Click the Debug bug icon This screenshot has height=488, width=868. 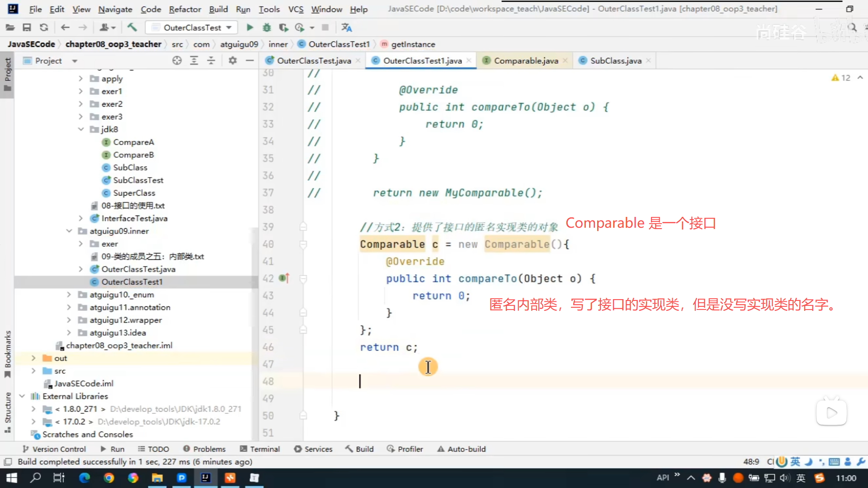pyautogui.click(x=267, y=28)
